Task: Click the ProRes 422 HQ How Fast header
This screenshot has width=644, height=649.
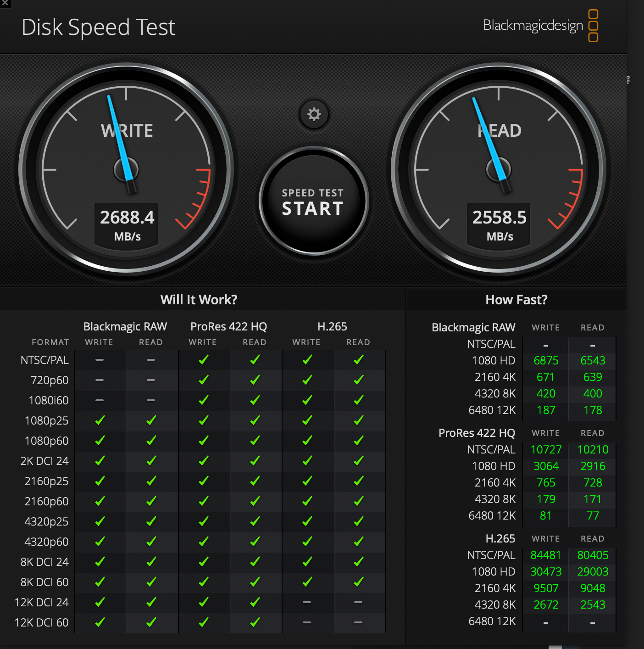Action: pyautogui.click(x=477, y=433)
